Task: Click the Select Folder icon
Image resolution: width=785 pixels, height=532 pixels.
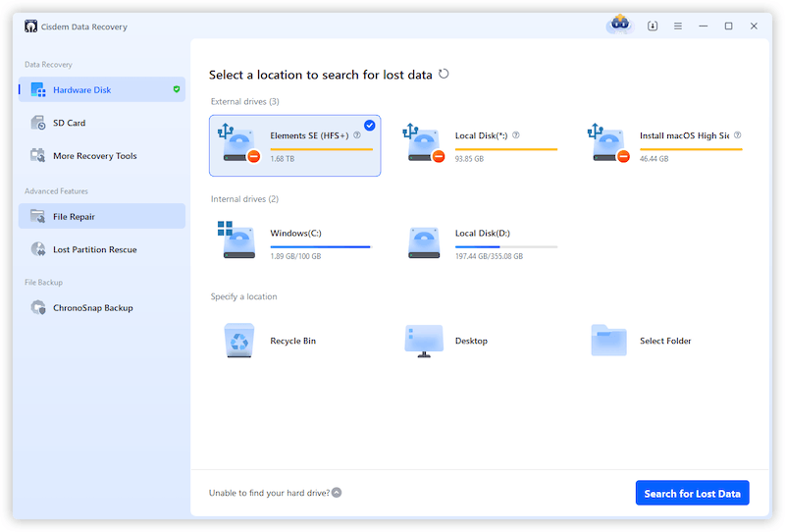Action: pos(608,341)
